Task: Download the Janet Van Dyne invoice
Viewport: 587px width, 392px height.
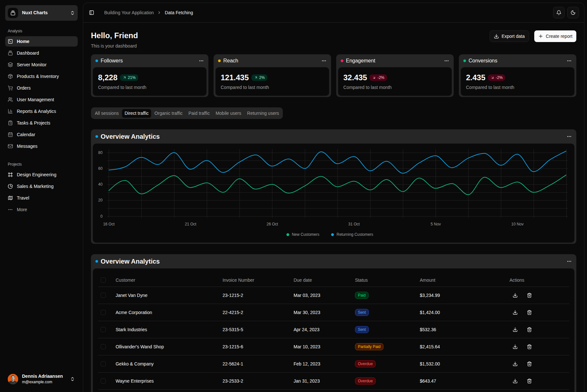Action: click(515, 295)
